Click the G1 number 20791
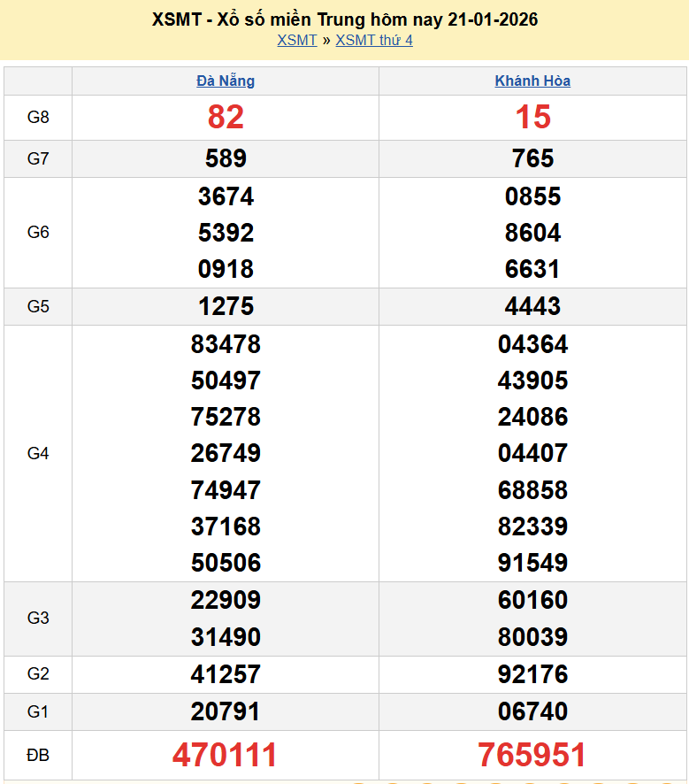689x784 pixels. pyautogui.click(x=226, y=711)
